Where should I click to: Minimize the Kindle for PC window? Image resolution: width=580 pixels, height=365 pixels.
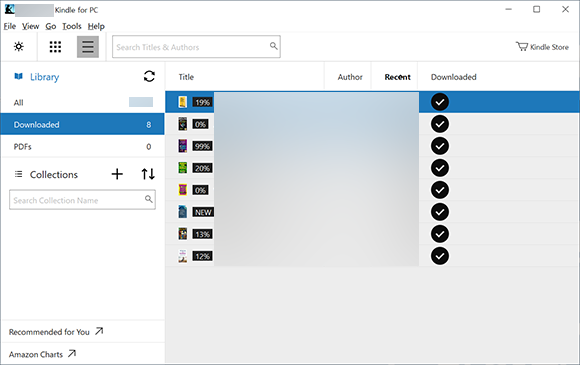click(x=509, y=9)
